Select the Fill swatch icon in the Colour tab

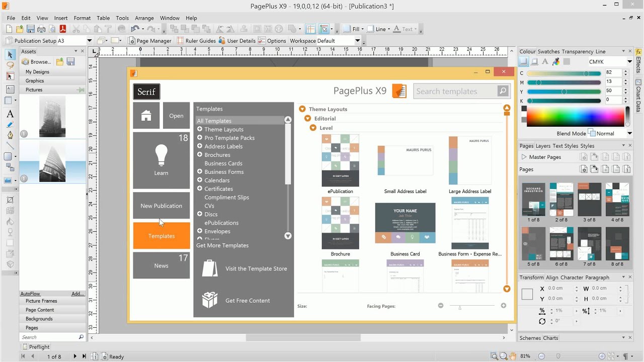[x=524, y=62]
